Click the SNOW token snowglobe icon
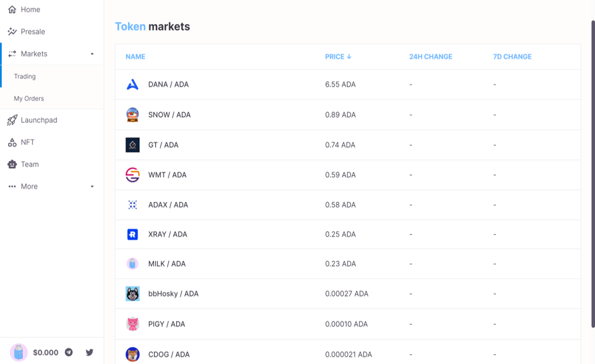Viewport: 595px width, 364px height. [132, 115]
